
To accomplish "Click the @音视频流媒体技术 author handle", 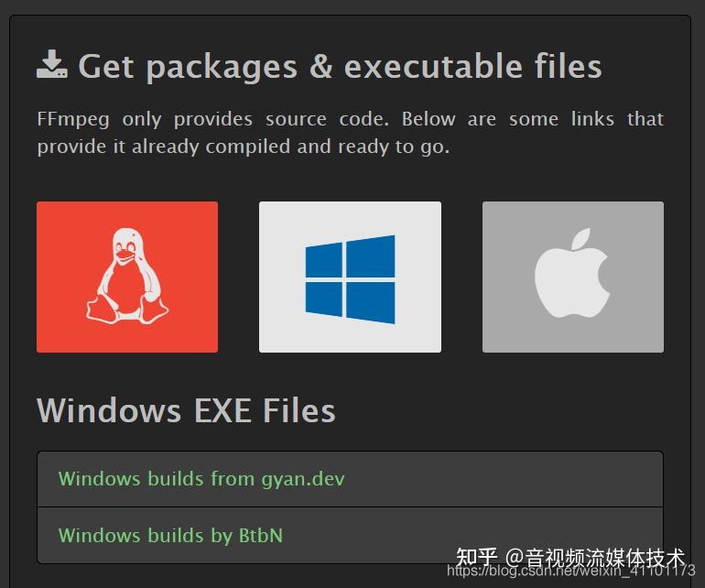I will pyautogui.click(x=595, y=558).
